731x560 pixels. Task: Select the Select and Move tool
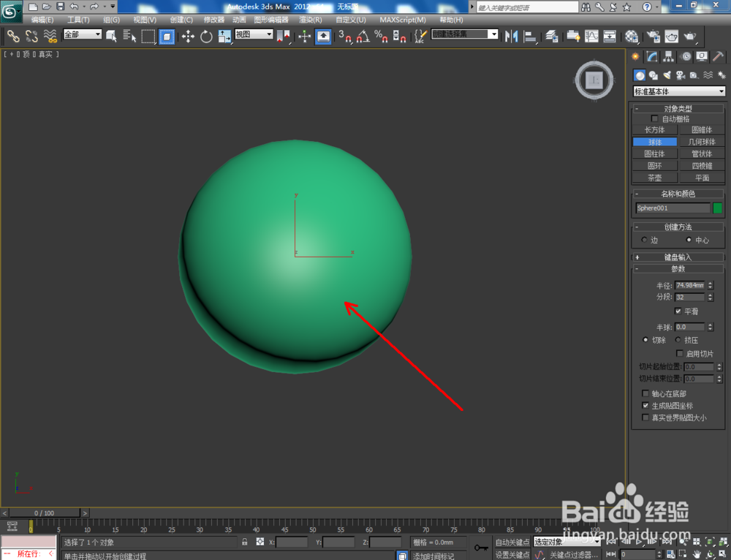[188, 37]
